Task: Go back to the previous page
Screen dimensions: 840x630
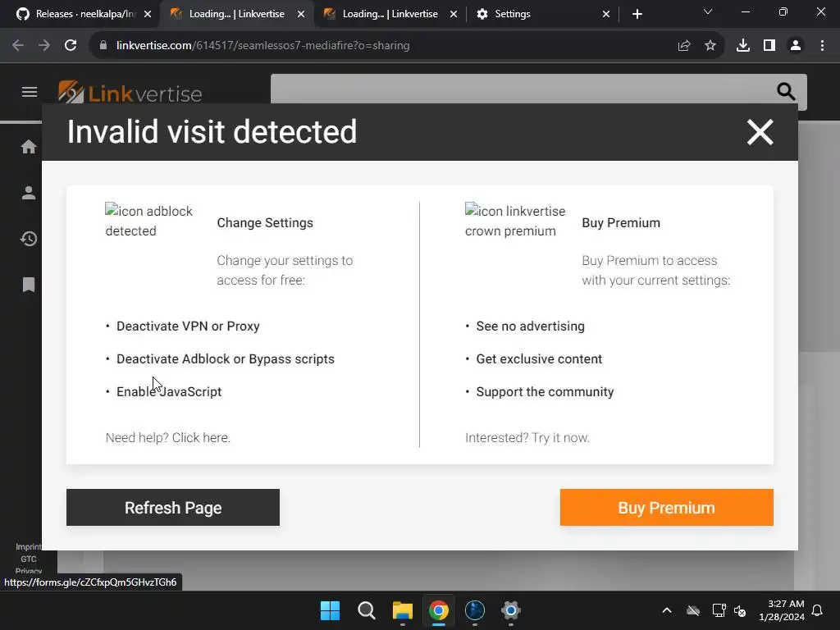Action: [x=18, y=46]
